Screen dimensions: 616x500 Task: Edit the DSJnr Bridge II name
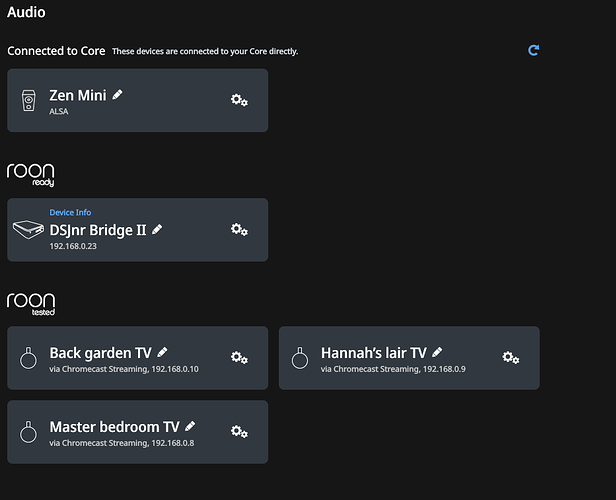[x=157, y=229]
